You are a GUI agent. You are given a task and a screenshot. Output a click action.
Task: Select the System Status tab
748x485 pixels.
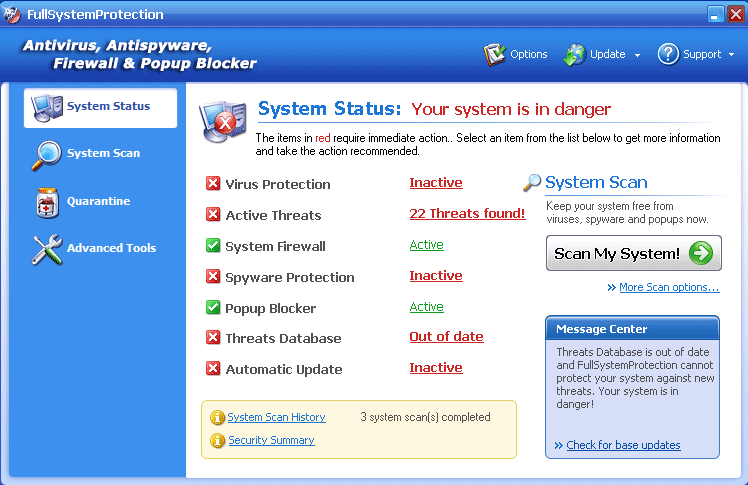[108, 106]
